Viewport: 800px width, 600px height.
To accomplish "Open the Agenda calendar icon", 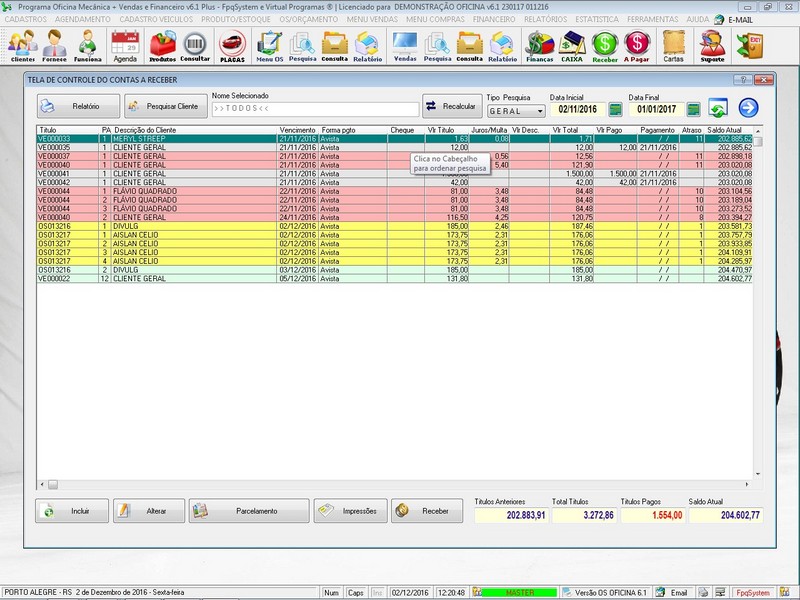I will (125, 45).
